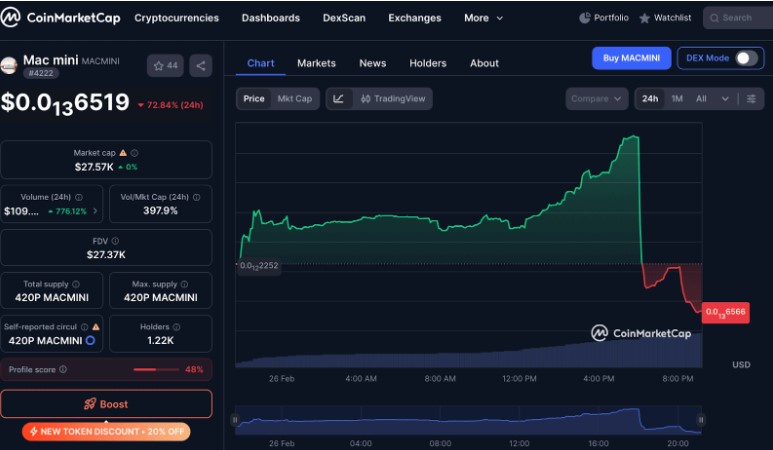Expand more time range options chevron
This screenshot has height=450, width=773.
pos(725,99)
